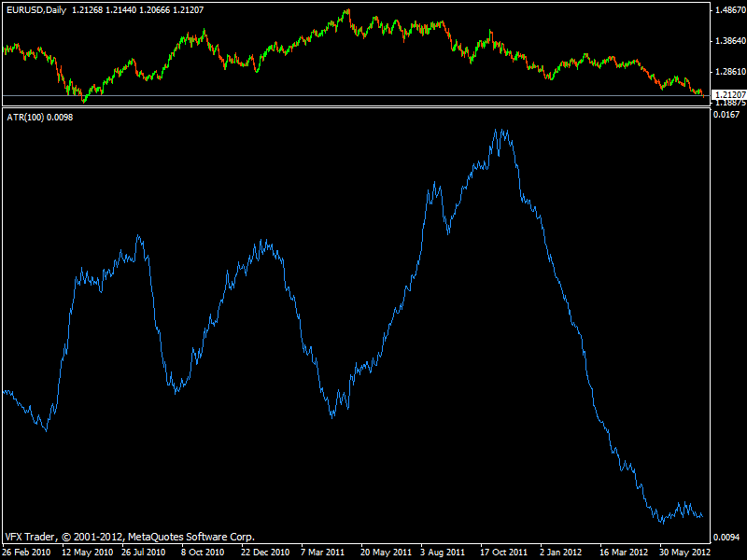Click the 26 Feb 2010 date label
The width and height of the screenshot is (747, 560).
27,553
